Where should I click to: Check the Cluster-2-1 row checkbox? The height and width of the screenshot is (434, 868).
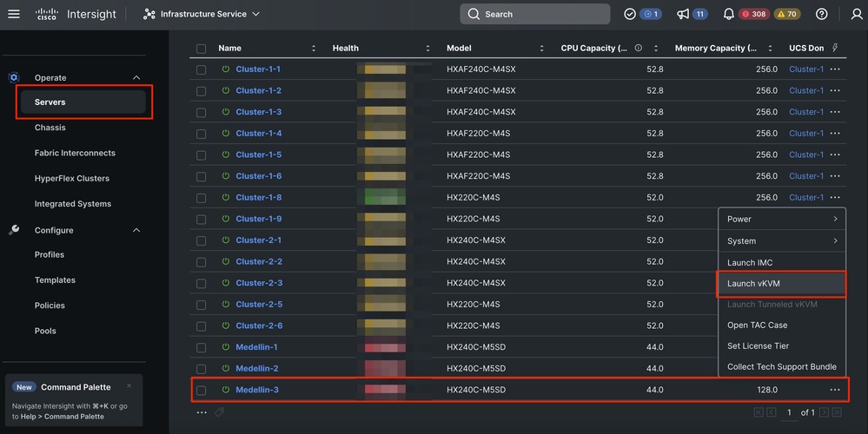click(201, 240)
